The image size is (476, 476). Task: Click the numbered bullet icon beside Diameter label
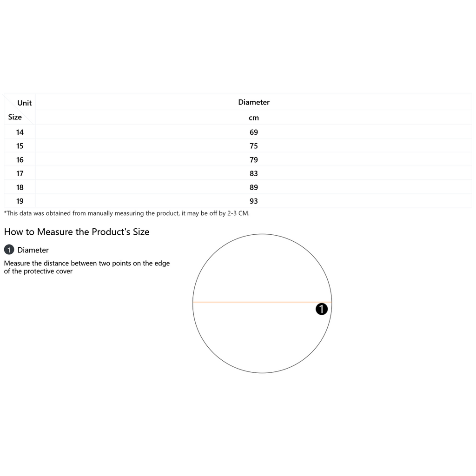click(x=9, y=250)
